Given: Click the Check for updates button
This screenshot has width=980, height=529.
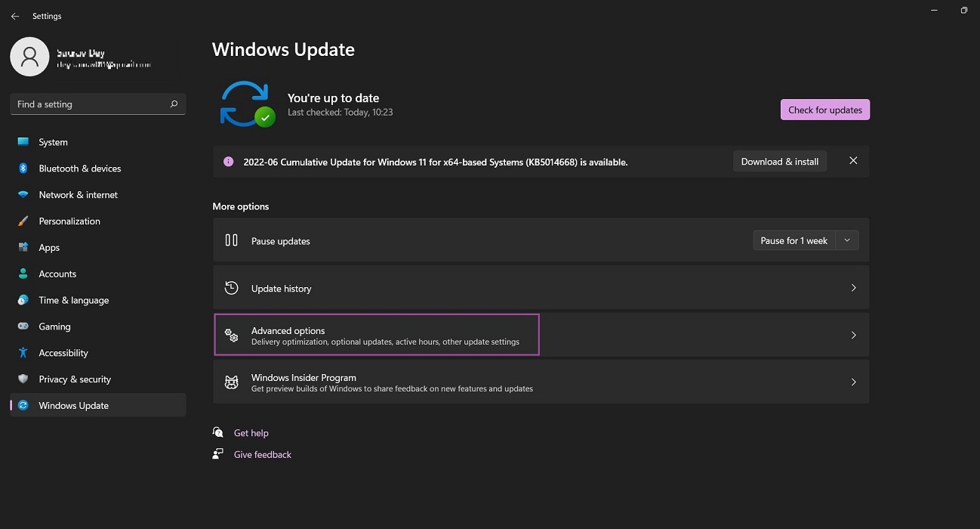Looking at the screenshot, I should pyautogui.click(x=824, y=110).
